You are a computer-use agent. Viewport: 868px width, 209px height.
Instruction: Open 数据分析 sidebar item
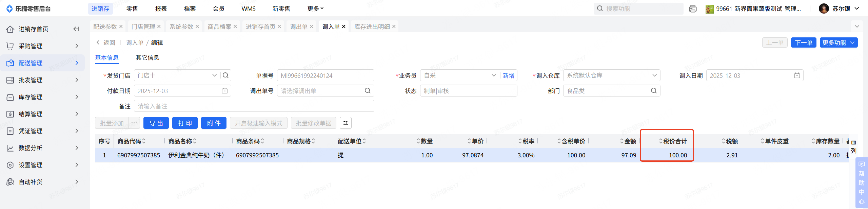tap(42, 148)
